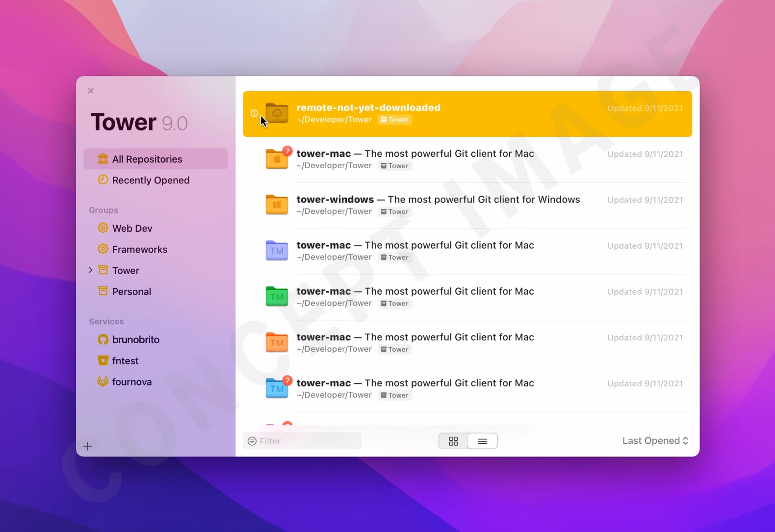Viewport: 775px width, 532px height.
Task: Click the Recently Opened clock icon
Action: (103, 180)
